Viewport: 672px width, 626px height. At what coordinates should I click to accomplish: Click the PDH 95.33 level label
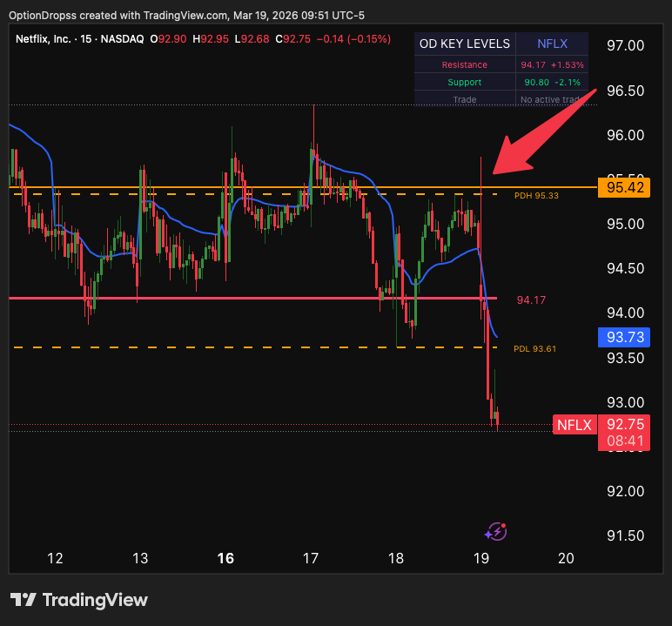(536, 196)
